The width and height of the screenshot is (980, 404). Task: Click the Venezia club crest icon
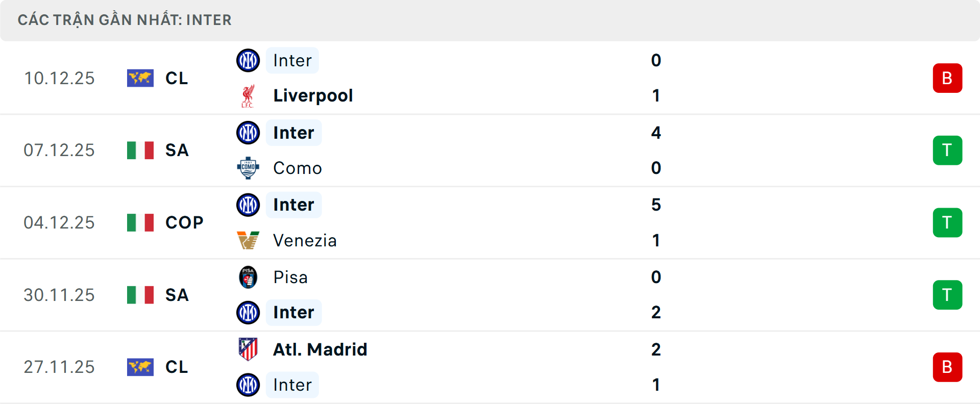point(248,240)
